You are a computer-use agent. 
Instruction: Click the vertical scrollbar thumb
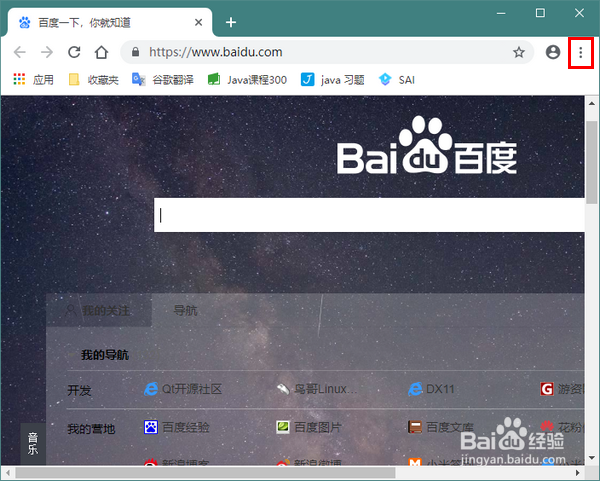pyautogui.click(x=592, y=162)
